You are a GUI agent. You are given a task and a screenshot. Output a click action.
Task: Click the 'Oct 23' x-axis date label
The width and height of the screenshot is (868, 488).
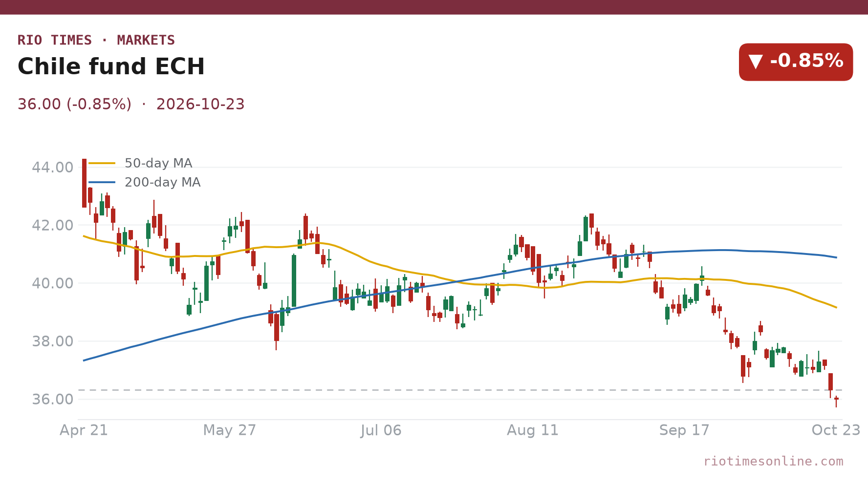pyautogui.click(x=836, y=430)
